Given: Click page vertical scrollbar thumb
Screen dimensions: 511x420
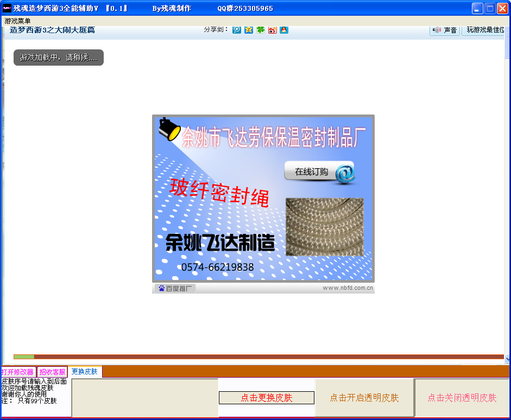Looking at the screenshot, I should tap(507, 42).
